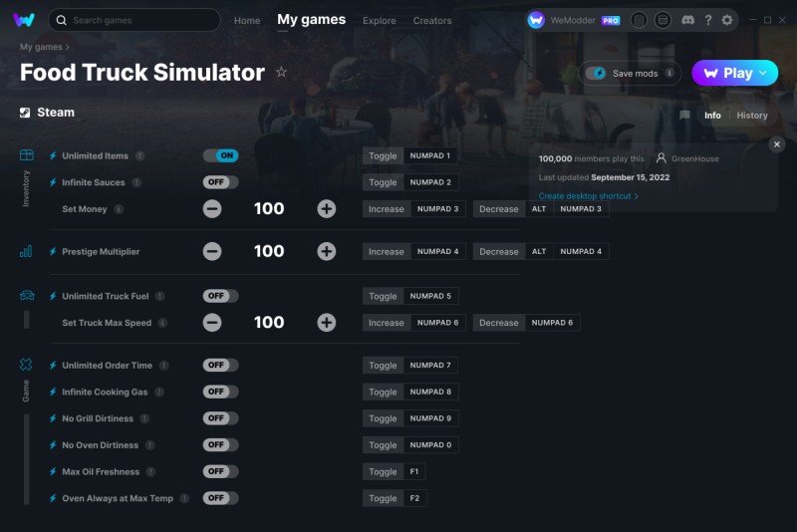Open comments flag icon near Info tab
This screenshot has height=532, width=797.
click(684, 116)
